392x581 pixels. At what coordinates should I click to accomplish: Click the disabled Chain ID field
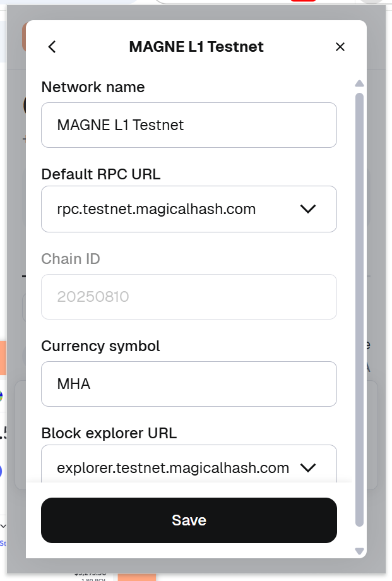(x=189, y=297)
